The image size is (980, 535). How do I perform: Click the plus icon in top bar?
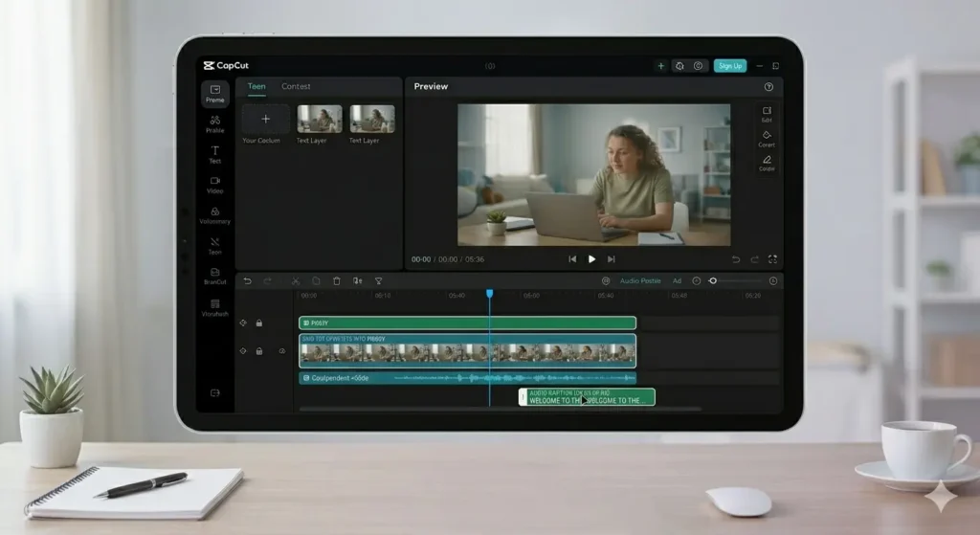tap(660, 66)
